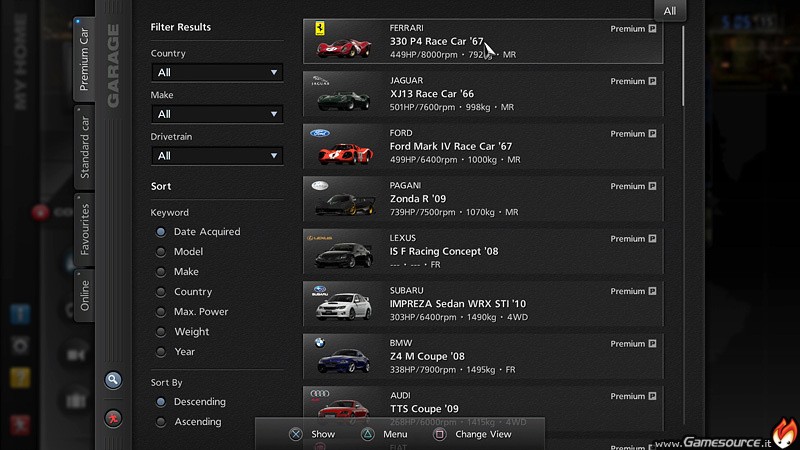Click the Ferrari logo badge

click(x=320, y=28)
